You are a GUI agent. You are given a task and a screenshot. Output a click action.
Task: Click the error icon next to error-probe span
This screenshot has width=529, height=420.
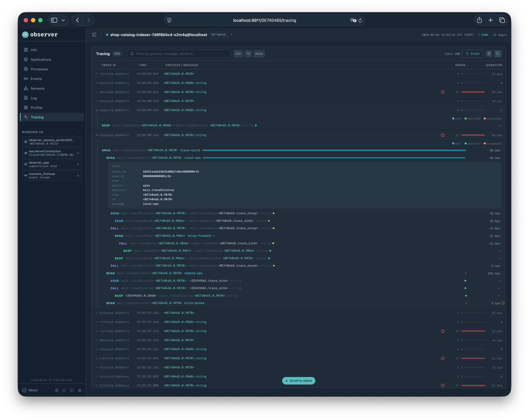(x=503, y=303)
